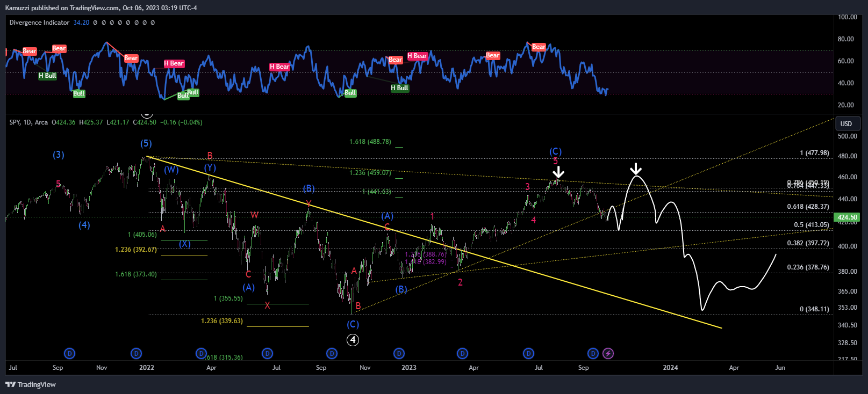The width and height of the screenshot is (868, 394).
Task: Click the TradingView logo
Action: (x=31, y=384)
